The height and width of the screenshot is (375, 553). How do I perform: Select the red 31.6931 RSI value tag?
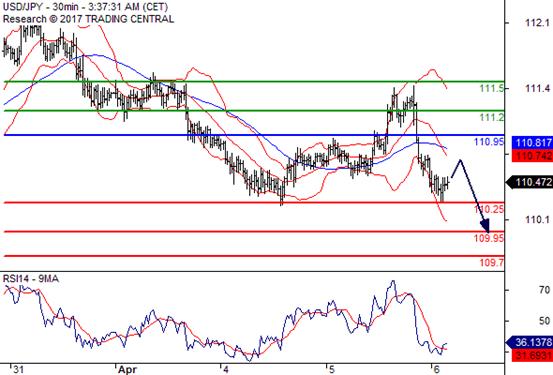click(x=533, y=355)
